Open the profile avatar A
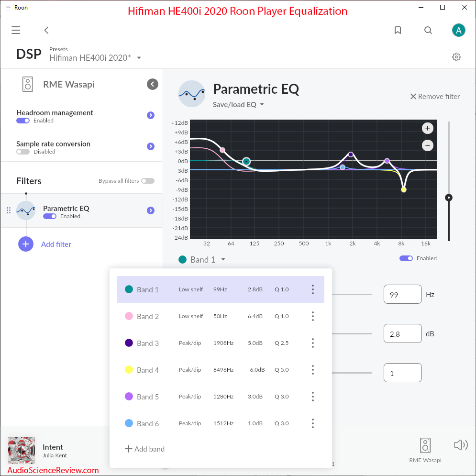The height and width of the screenshot is (476, 476). [x=458, y=30]
